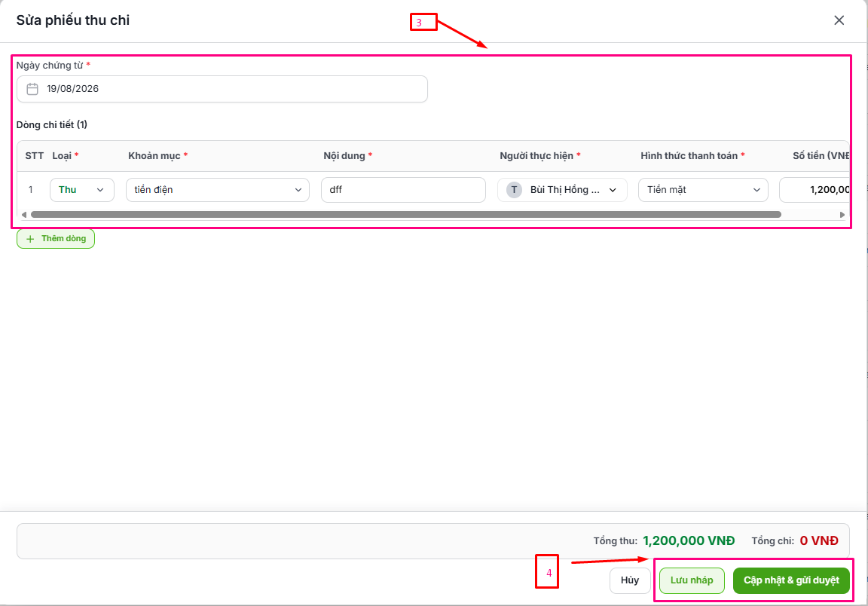
Task: Click the left arrow of horizontal scrollbar
Action: (24, 214)
